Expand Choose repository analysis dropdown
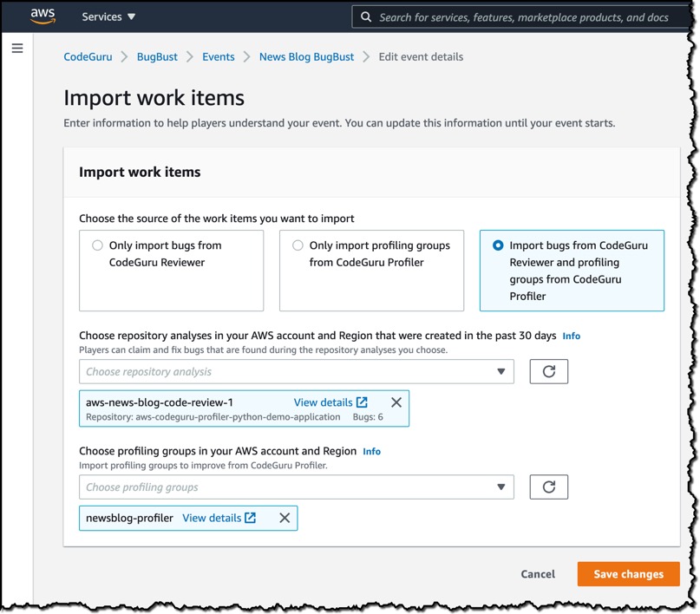 (x=297, y=371)
